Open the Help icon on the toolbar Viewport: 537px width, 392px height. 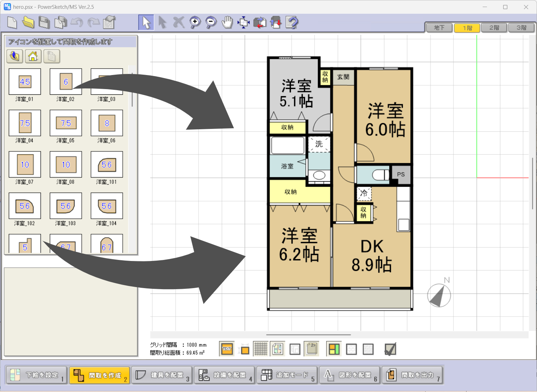(292, 22)
